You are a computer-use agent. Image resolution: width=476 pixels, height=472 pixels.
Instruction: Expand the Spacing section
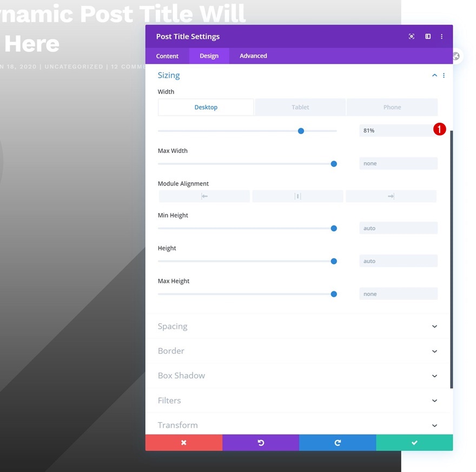pyautogui.click(x=297, y=327)
